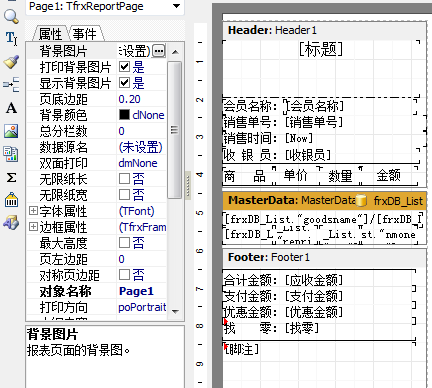Select the 单价 column header object
This screenshot has height=388, width=432.
(x=296, y=175)
